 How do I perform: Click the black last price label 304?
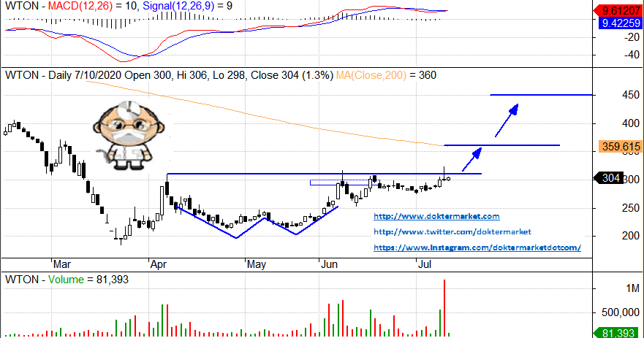pyautogui.click(x=608, y=178)
